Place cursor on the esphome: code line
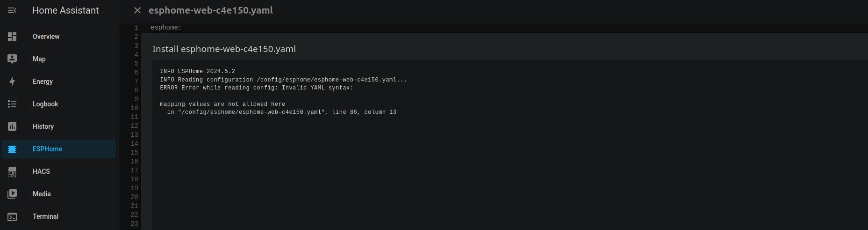The width and height of the screenshot is (868, 230). pyautogui.click(x=166, y=28)
